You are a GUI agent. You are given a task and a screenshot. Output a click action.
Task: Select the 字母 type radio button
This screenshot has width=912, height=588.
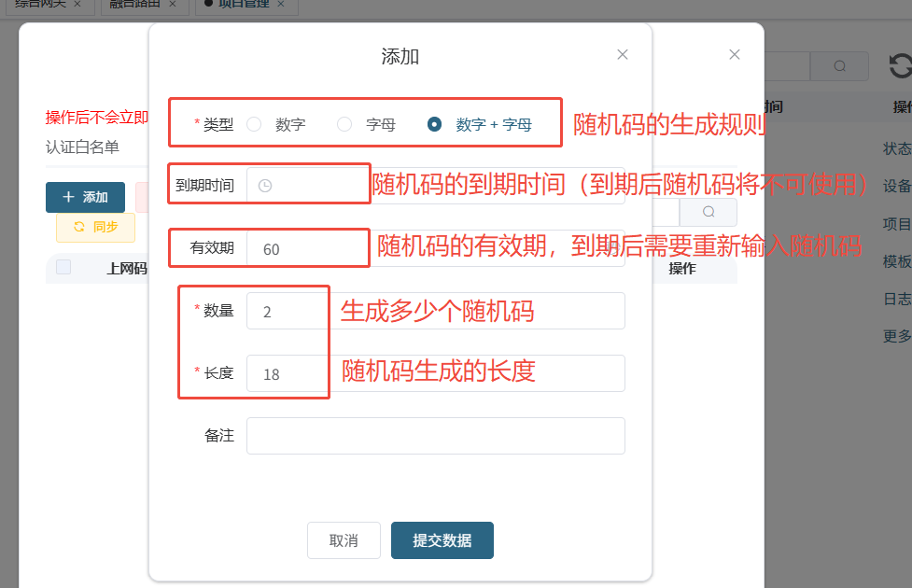point(344,124)
